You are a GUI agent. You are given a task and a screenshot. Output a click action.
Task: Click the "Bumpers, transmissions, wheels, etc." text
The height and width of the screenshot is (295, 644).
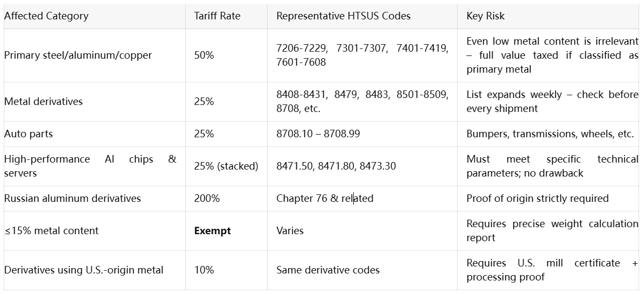(x=550, y=134)
